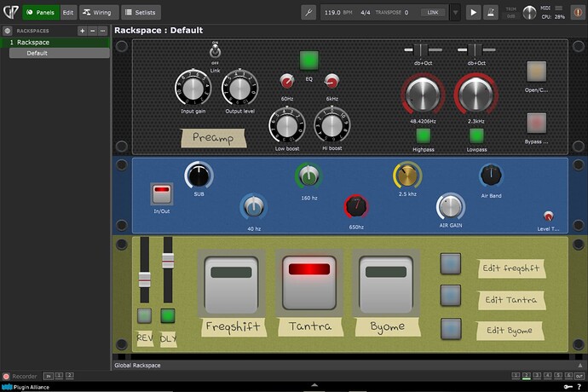Click the red 6kHz knob
Image resolution: width=588 pixels, height=392 pixels.
(331, 81)
